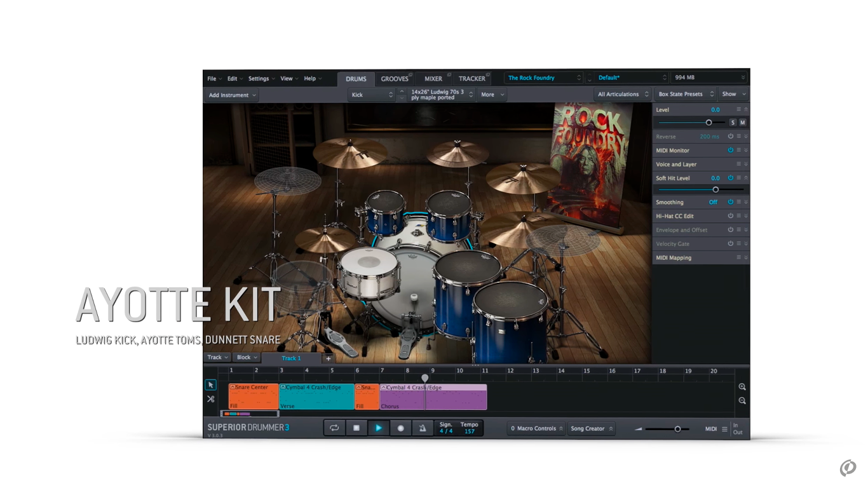Zoom in on the track timeline
The width and height of the screenshot is (868, 488).
coord(742,387)
